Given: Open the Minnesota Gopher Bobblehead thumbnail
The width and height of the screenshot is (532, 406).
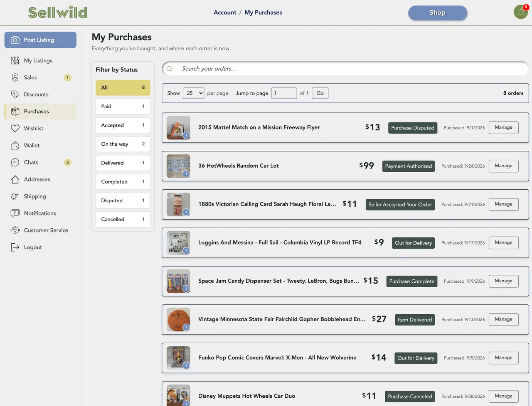Looking at the screenshot, I should [178, 320].
